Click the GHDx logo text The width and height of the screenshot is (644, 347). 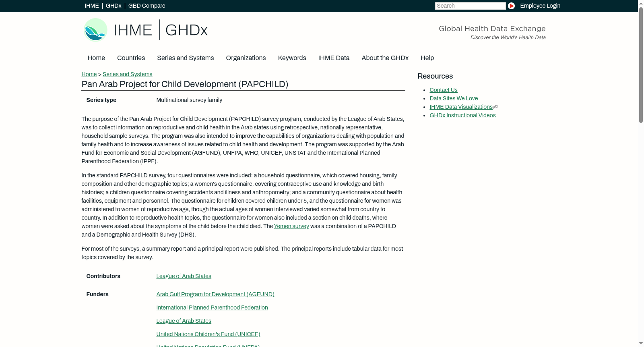(x=186, y=30)
